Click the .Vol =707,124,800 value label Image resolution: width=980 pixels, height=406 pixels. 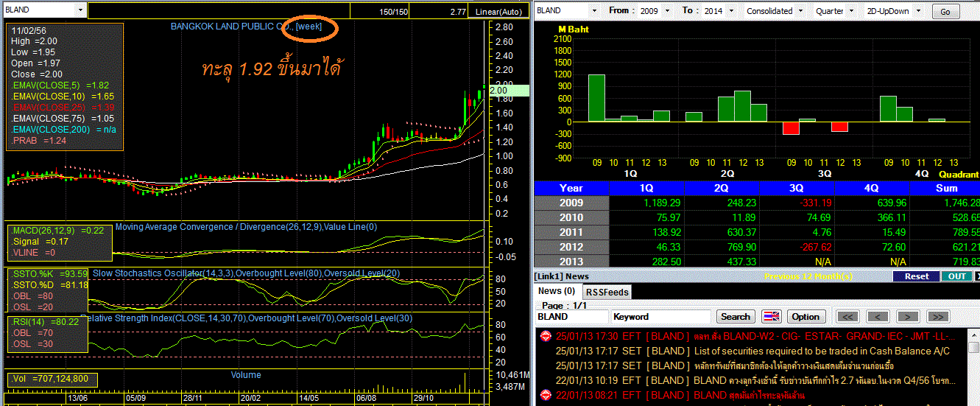click(x=50, y=379)
